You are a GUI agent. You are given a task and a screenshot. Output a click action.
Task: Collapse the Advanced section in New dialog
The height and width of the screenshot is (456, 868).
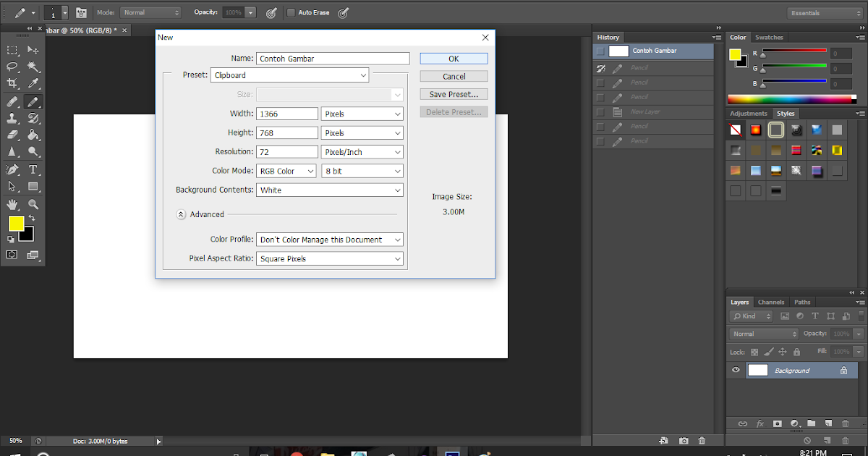[x=181, y=214]
